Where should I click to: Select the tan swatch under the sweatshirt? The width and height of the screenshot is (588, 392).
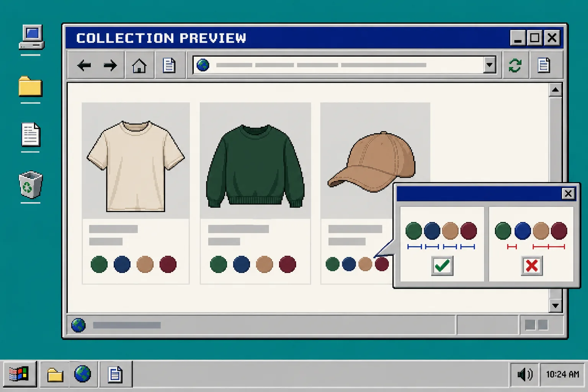[265, 264]
